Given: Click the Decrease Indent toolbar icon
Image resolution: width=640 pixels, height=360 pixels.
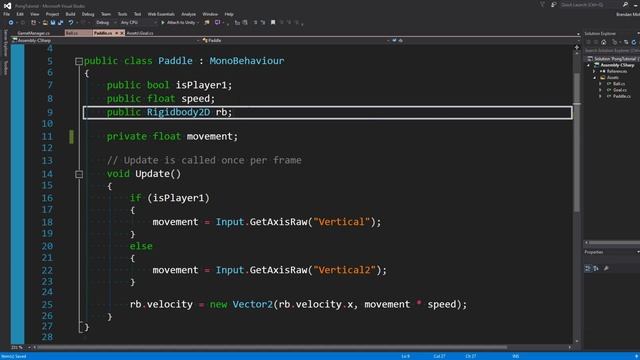Looking at the screenshot, I should click(x=256, y=22).
